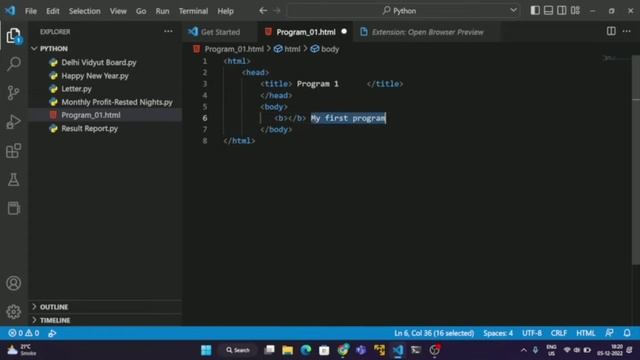Viewport: 640px width, 360px height.
Task: Toggle the primary side bar layout icon
Action: (535, 11)
